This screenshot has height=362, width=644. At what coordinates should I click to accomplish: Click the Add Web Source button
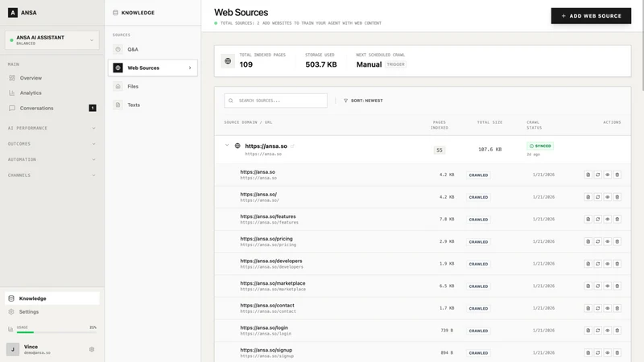591,16
